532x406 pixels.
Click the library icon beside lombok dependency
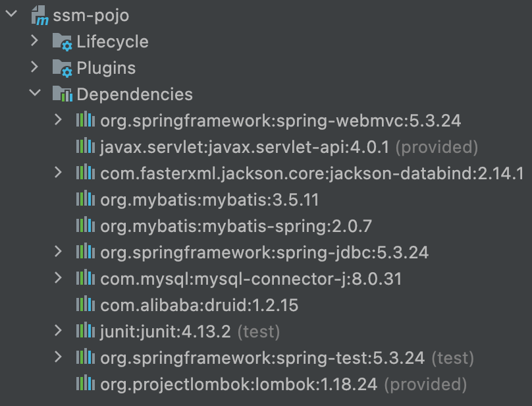86,384
